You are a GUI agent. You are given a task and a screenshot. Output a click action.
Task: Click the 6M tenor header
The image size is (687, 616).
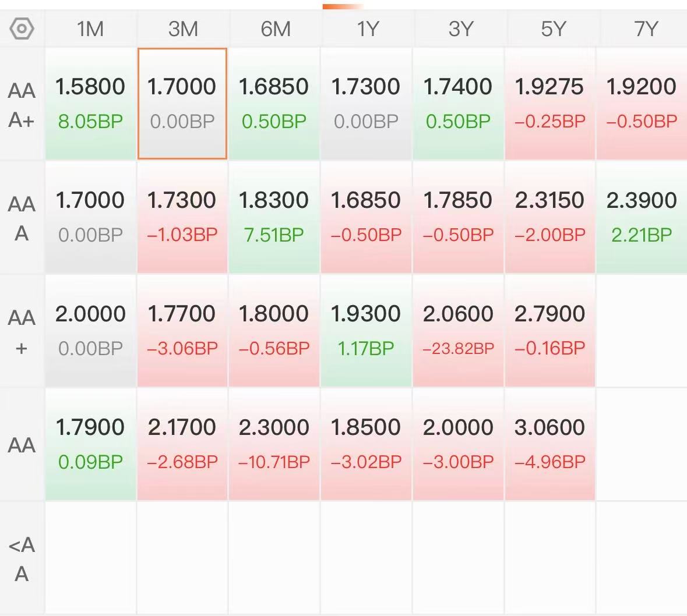point(275,29)
